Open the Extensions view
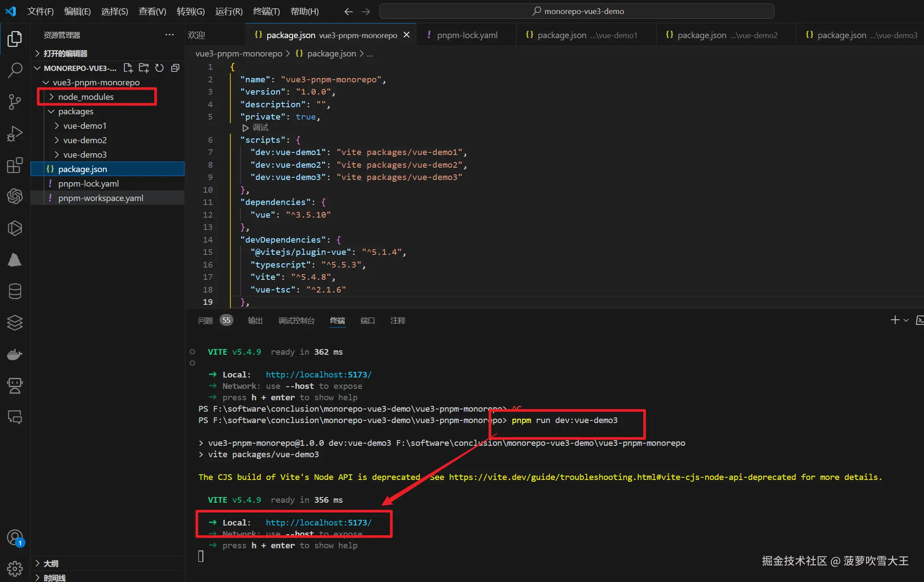Image resolution: width=924 pixels, height=582 pixels. pos(15,165)
